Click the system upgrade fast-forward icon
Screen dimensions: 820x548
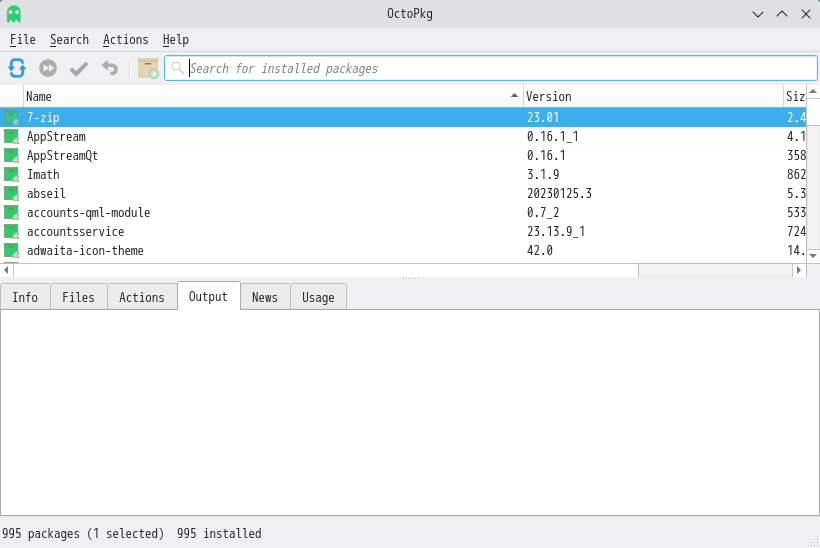48,68
